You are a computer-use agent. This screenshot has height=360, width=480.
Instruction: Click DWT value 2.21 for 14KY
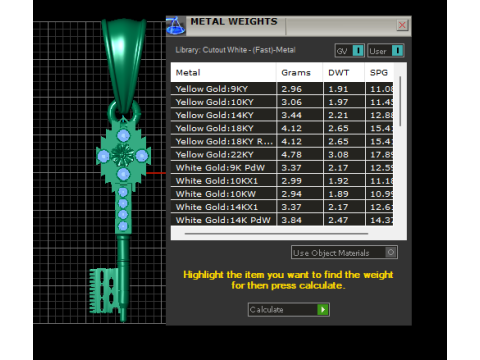coord(338,115)
